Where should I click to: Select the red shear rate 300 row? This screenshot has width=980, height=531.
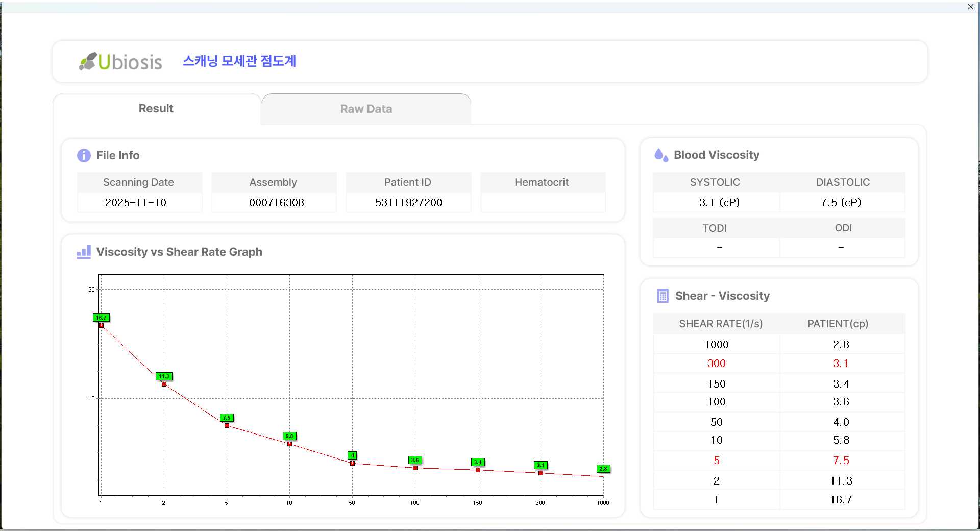pos(716,364)
